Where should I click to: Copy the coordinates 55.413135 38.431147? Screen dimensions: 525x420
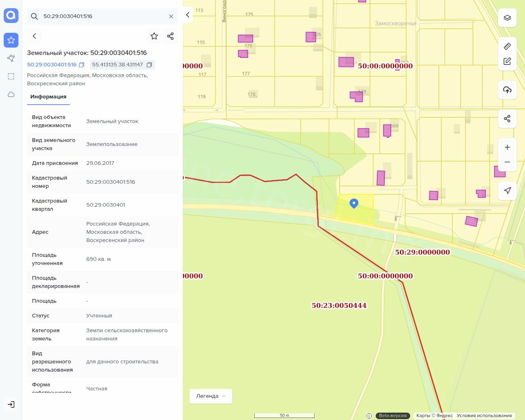[x=149, y=65]
